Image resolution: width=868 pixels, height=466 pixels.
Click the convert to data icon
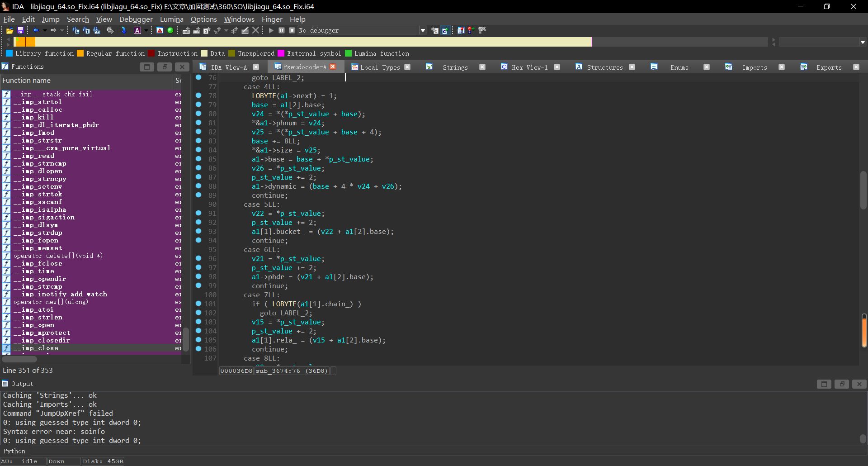(x=196, y=30)
